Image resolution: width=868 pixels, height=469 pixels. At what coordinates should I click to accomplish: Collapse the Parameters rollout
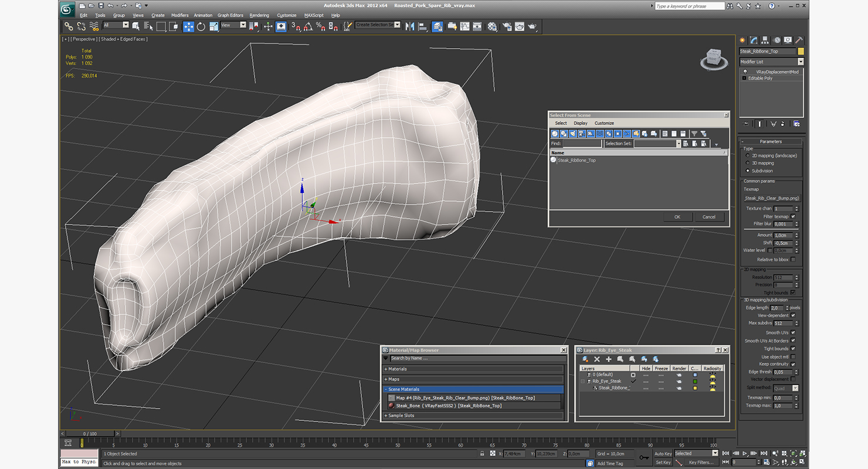(771, 141)
